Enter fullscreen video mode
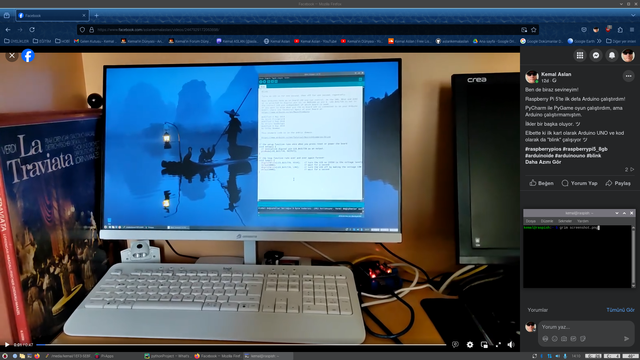Image resolution: width=640 pixels, height=360 pixels. 498,345
